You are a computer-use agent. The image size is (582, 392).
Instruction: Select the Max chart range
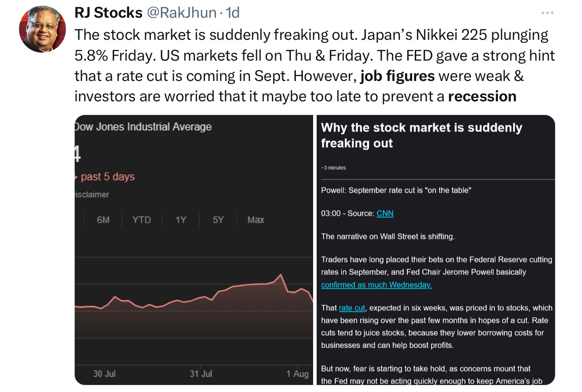coord(256,220)
